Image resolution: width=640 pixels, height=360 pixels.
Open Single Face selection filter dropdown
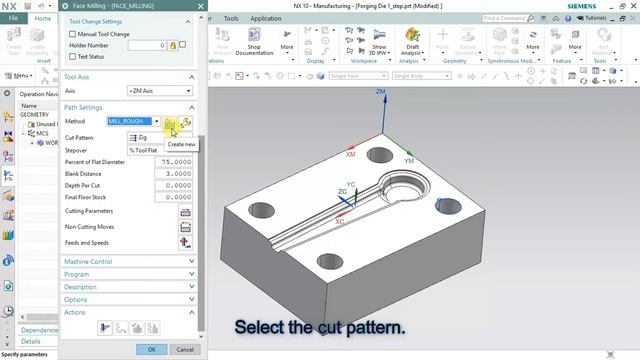coord(358,76)
